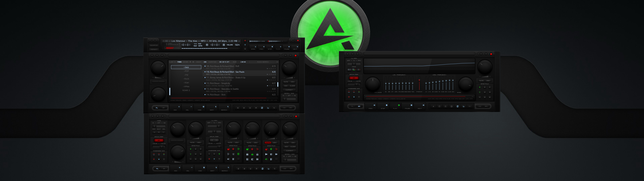Click SEARCH in playlist window toolbar
Image resolution: width=644 pixels, height=181 pixels.
click(224, 108)
